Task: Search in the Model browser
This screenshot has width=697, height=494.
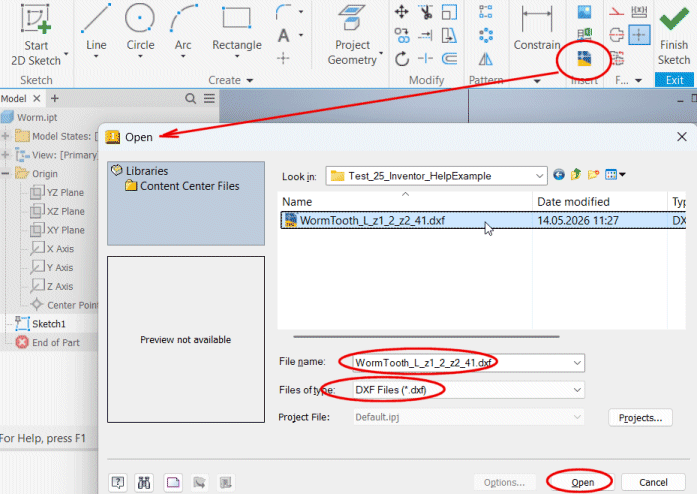Action: coord(190,98)
